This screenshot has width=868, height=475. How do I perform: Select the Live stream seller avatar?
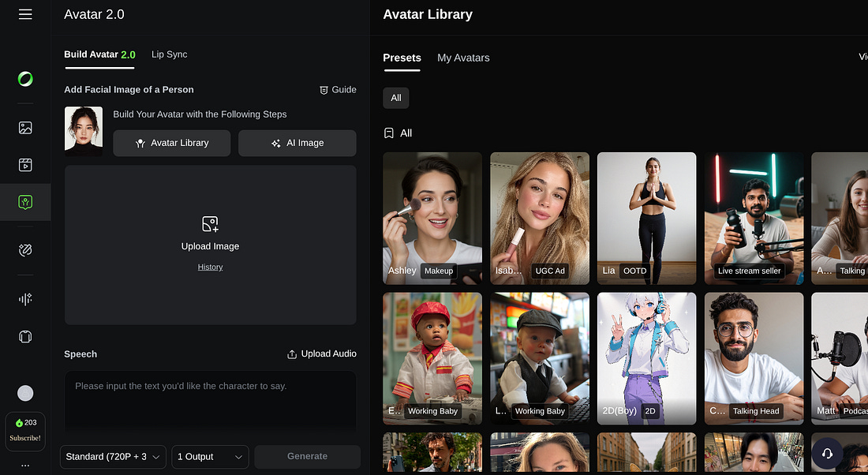click(x=754, y=219)
